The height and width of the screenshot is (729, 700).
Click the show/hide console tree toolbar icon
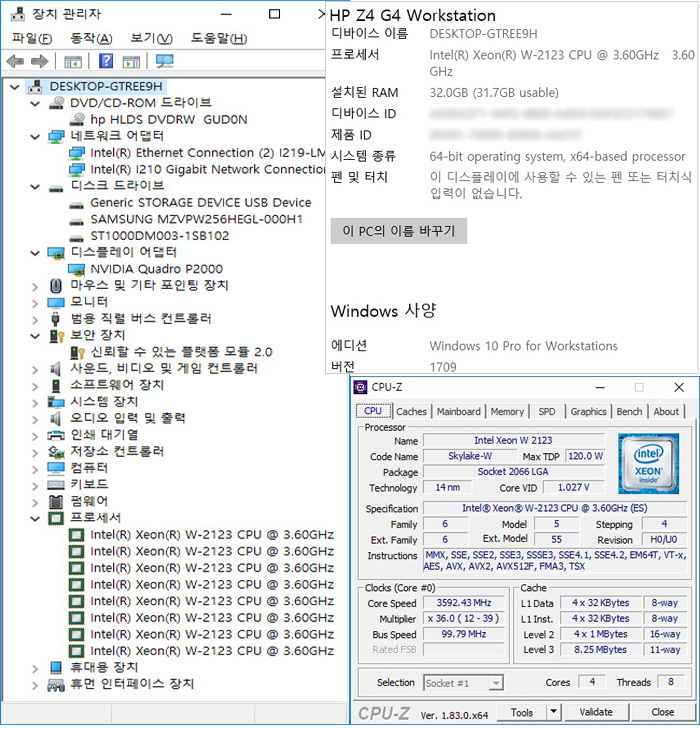pos(73,61)
